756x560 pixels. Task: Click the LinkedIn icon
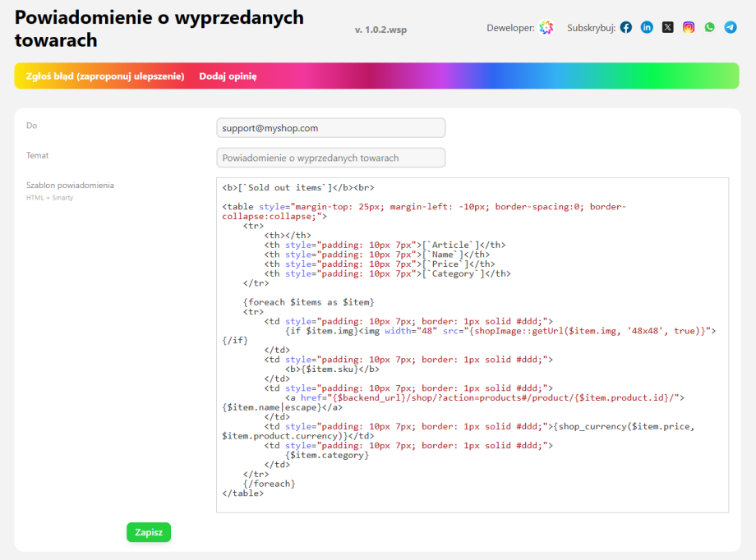click(647, 27)
